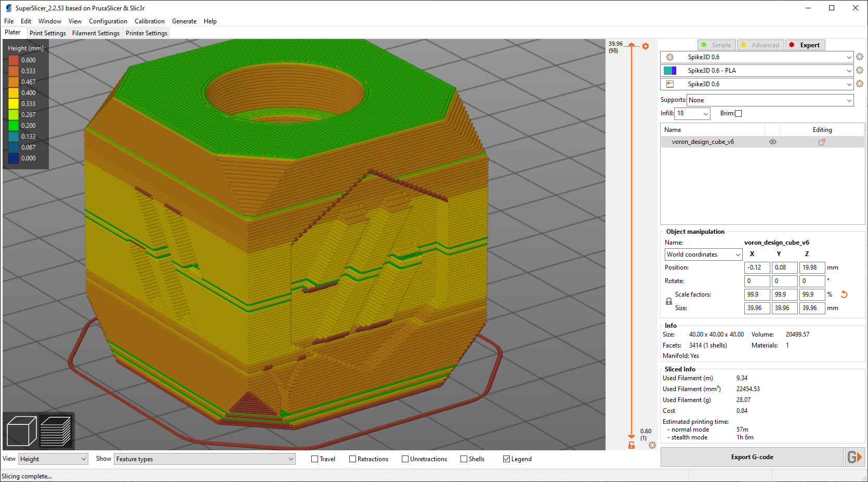Open the Configuration menu
Image resolution: width=868 pixels, height=482 pixels.
pyautogui.click(x=108, y=21)
